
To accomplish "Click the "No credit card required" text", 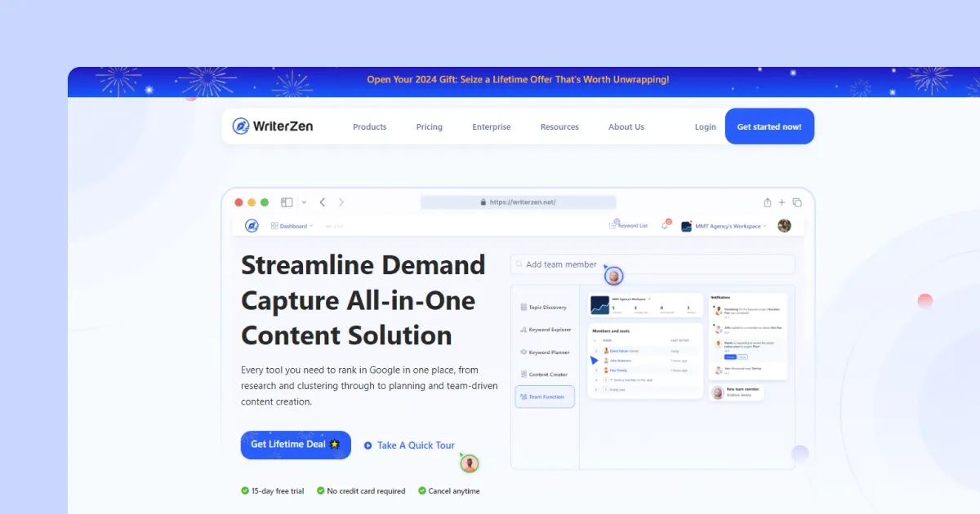I will (x=366, y=491).
